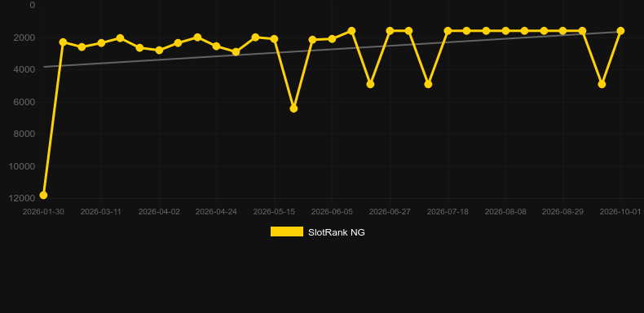Select the data point above 2026-07-18
Viewport: 644px width, 313px height.
pos(448,31)
